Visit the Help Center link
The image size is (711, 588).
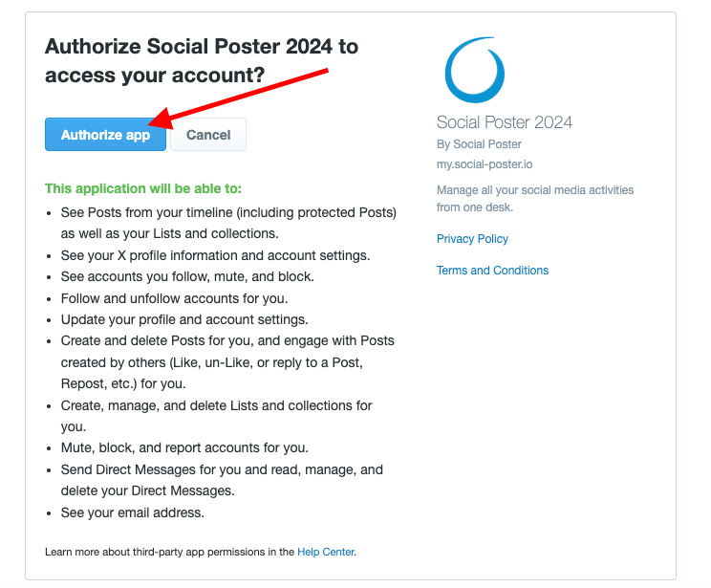coord(326,552)
